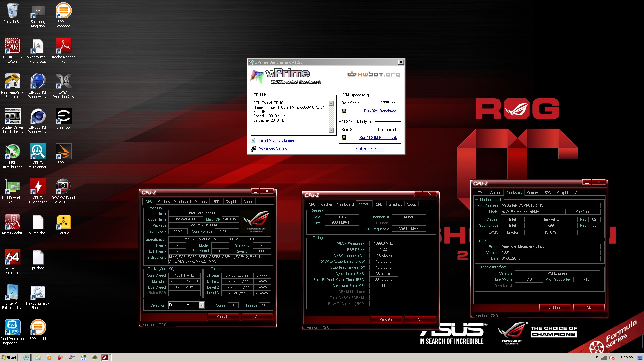Switch to the Mainboard tab in the CPU window
The image size is (644, 362).
[x=182, y=202]
